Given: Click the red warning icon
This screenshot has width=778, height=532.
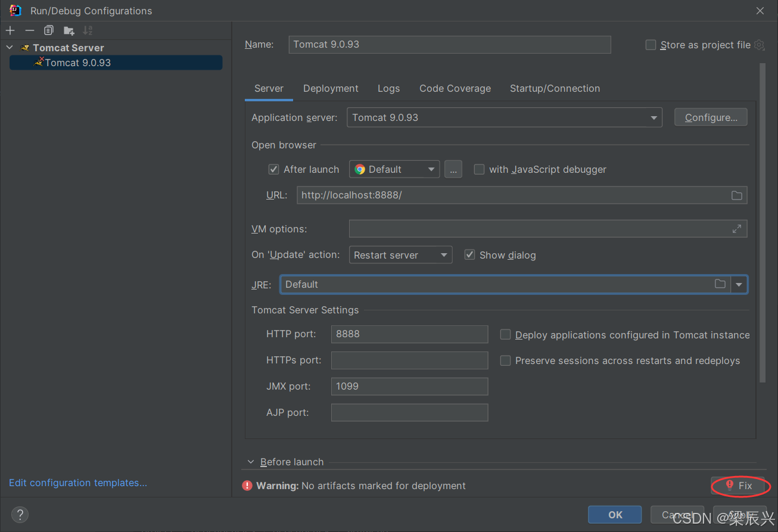Looking at the screenshot, I should [247, 486].
